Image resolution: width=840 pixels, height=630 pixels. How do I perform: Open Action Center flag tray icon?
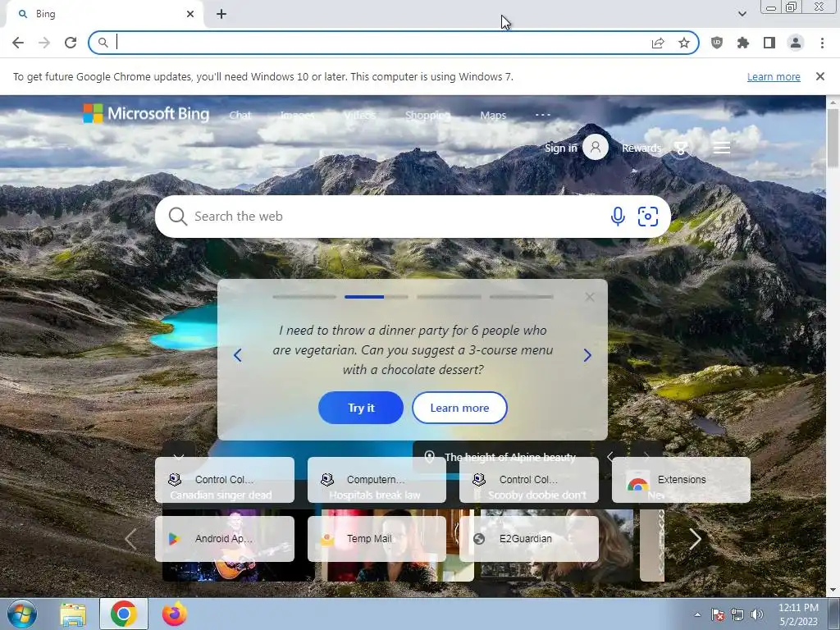(718, 614)
